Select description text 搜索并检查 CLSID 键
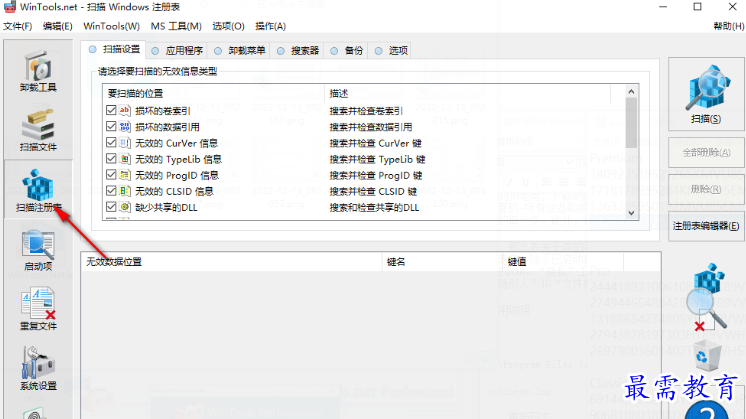Screen dimensions: 746x419 [373, 192]
